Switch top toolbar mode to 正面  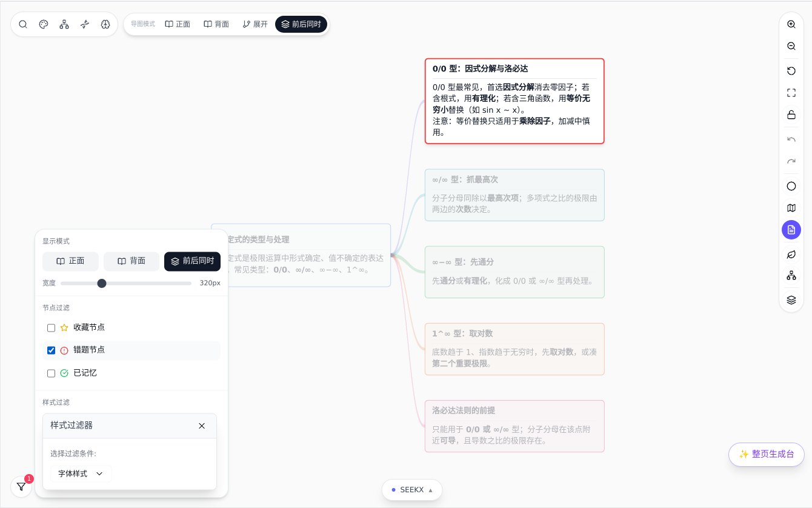tap(178, 24)
